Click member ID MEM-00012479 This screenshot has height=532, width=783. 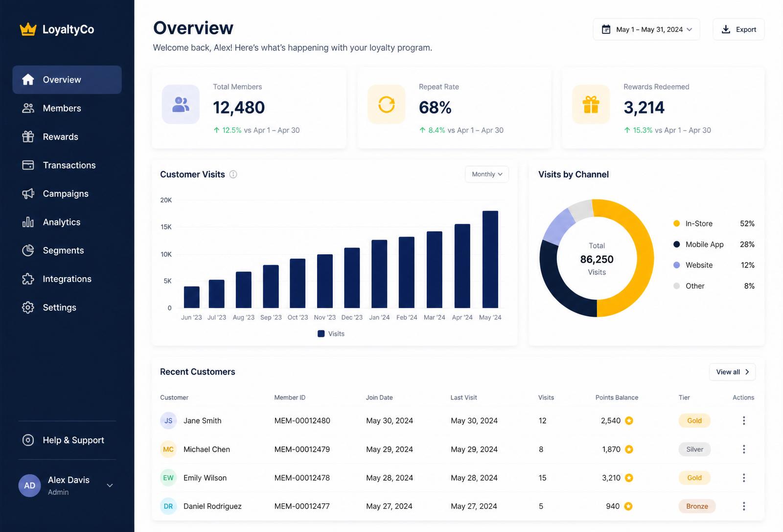[x=302, y=449]
